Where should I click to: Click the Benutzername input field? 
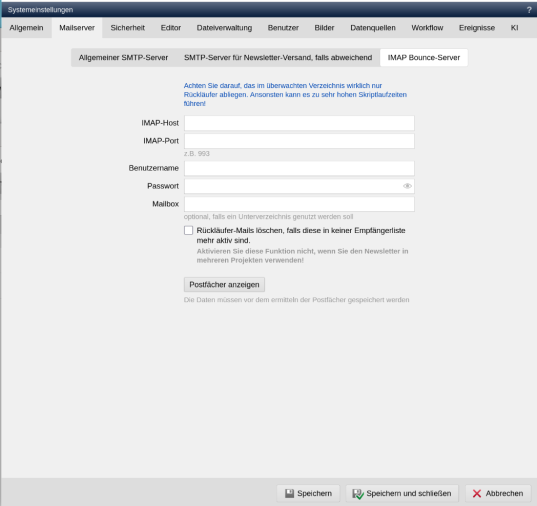(x=299, y=168)
